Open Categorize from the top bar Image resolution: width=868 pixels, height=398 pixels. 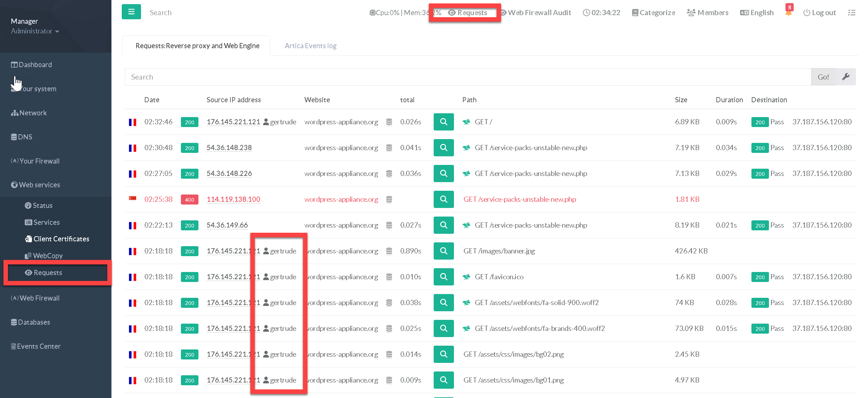(653, 13)
